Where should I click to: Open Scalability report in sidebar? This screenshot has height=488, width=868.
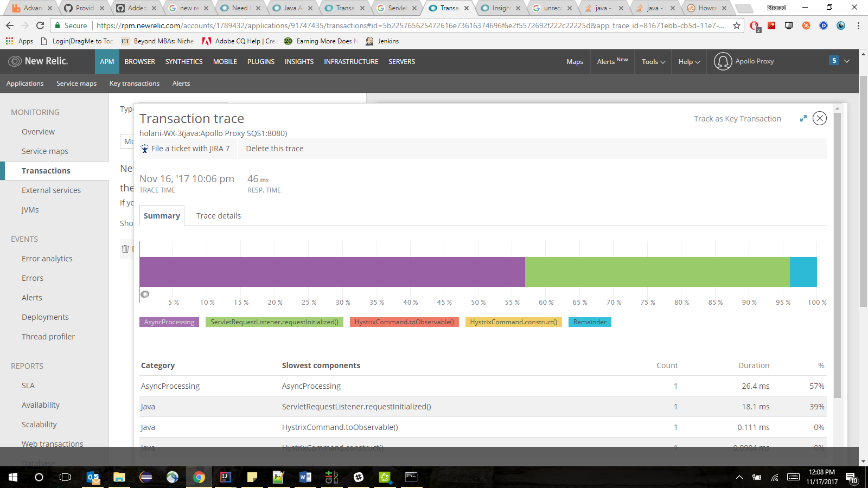coord(39,425)
